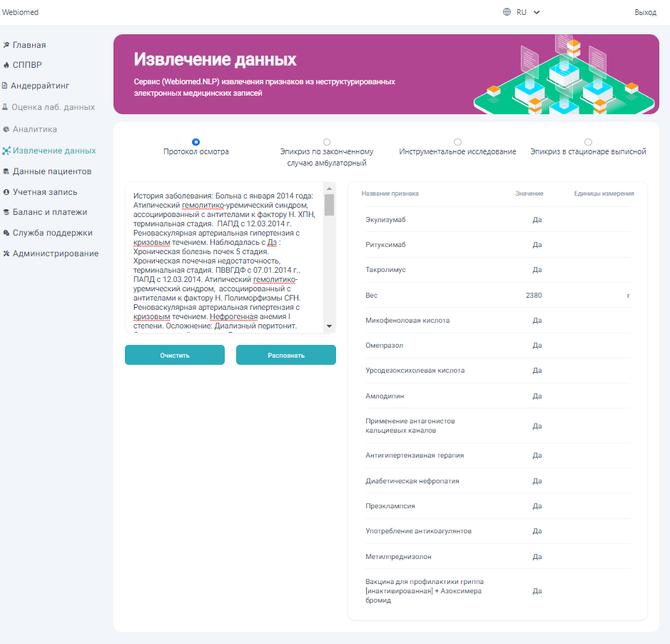Click the user icon beside Учетная запись

tap(6, 192)
